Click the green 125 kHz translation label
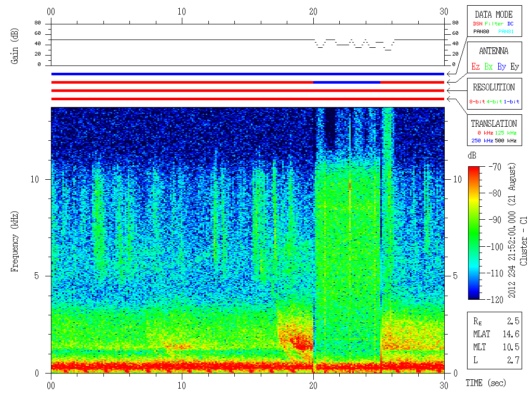Viewport: 532px width, 399px height. point(506,132)
